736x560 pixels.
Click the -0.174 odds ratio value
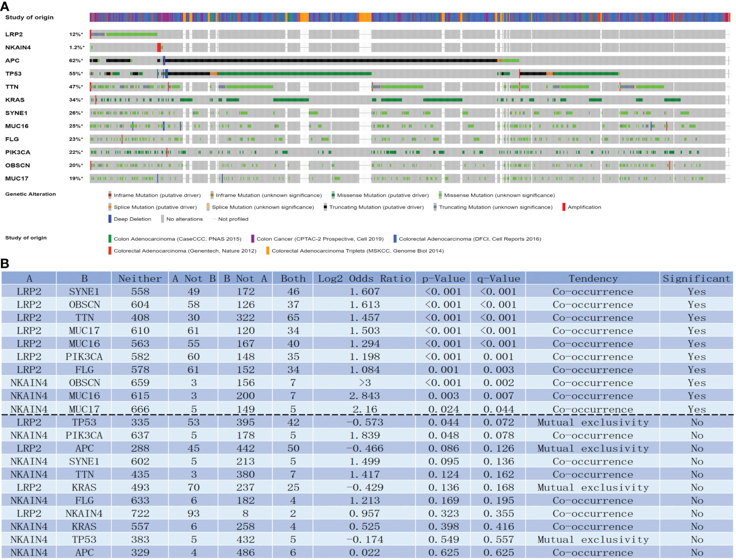point(364,540)
